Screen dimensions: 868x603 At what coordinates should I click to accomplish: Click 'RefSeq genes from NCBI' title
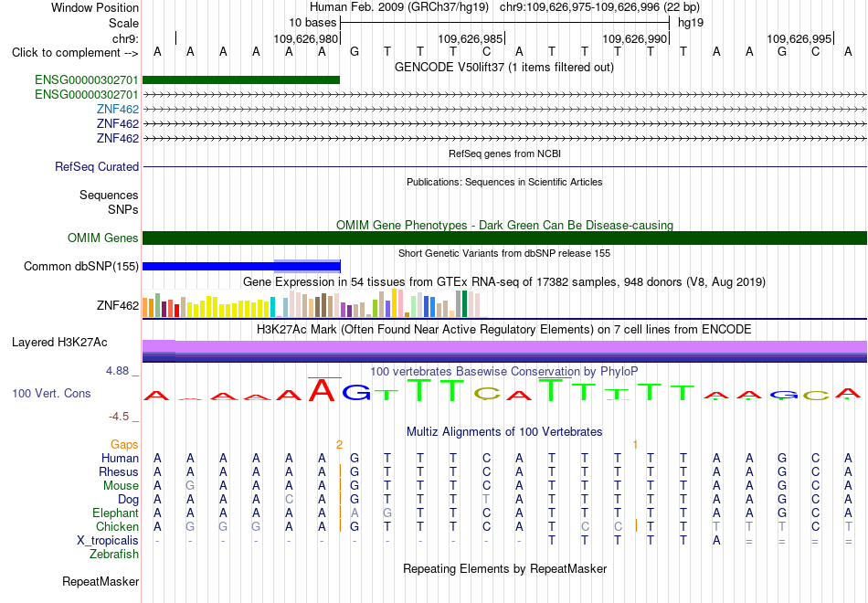coord(504,153)
